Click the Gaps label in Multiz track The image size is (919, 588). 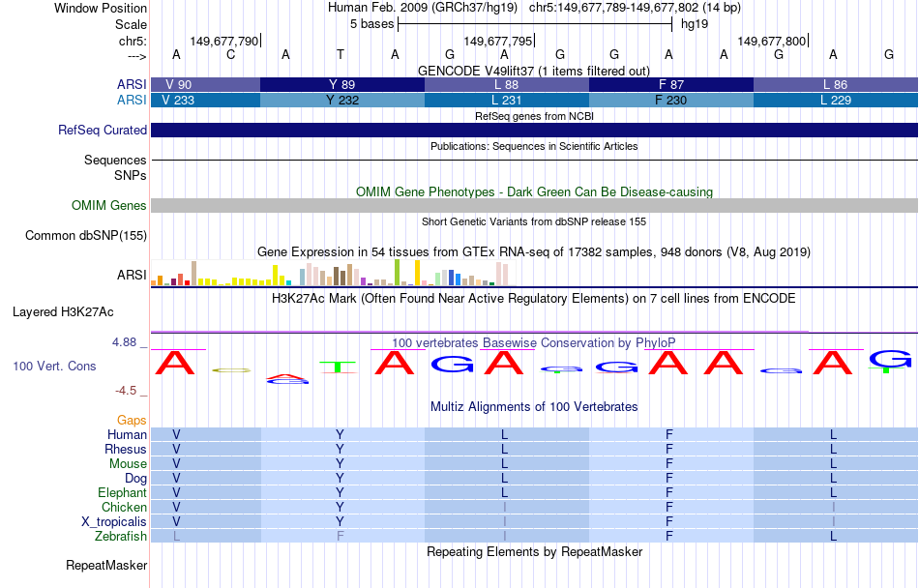click(132, 420)
